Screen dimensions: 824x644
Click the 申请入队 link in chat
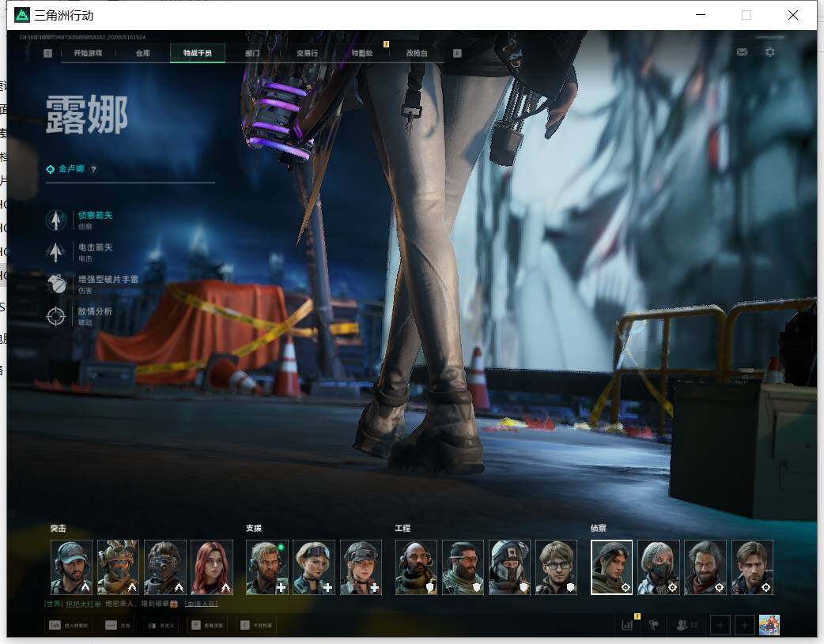click(x=201, y=604)
